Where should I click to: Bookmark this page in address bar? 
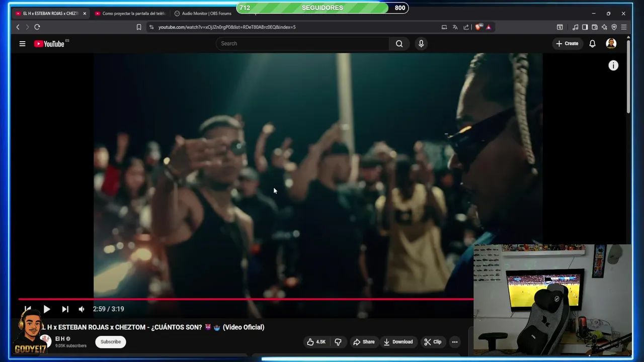pos(139,27)
